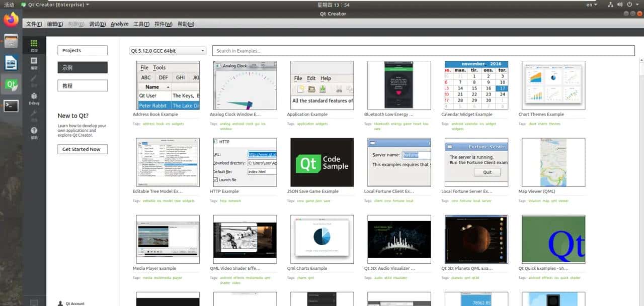Switch to Edit (编辑) mode in sidebar

tap(34, 63)
